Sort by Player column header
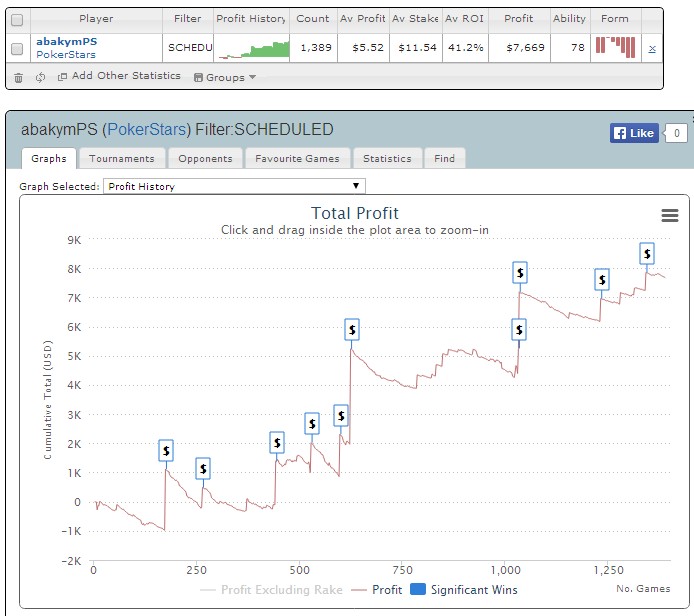The image size is (694, 616). (96, 19)
